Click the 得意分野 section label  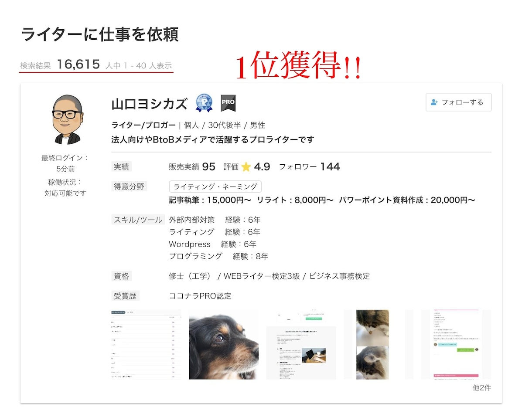click(130, 187)
